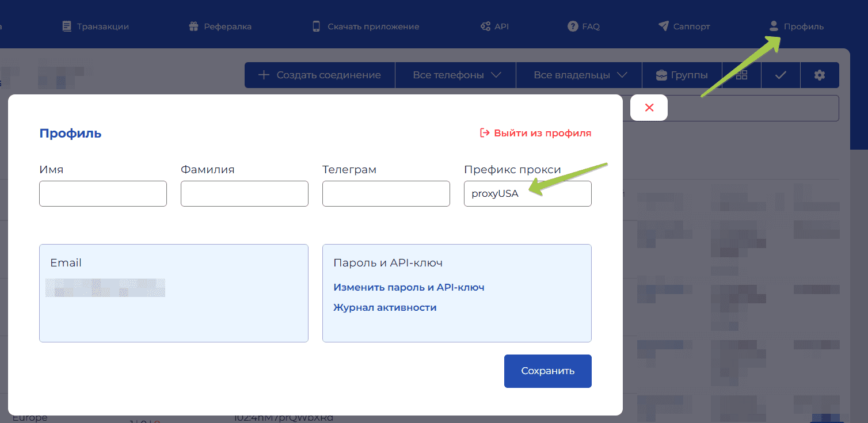The image size is (868, 423).
Task: Click the checkmark select-all icon
Action: [x=781, y=75]
